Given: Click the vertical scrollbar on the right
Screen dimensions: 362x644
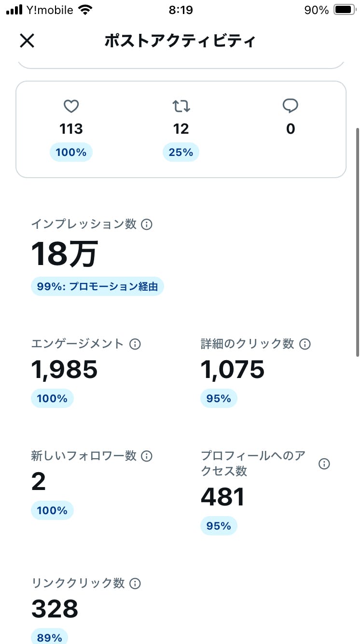Looking at the screenshot, I should click(x=357, y=241).
